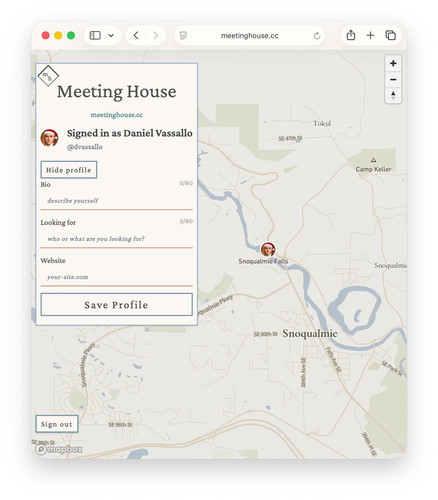438x500 pixels.
Task: Click the Meeting House diamond logo
Action: tap(48, 76)
